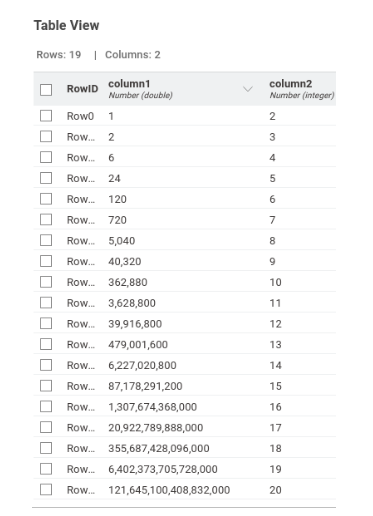Enable checkbox next to 479,001,600
This screenshot has height=516, width=373.
coord(46,344)
